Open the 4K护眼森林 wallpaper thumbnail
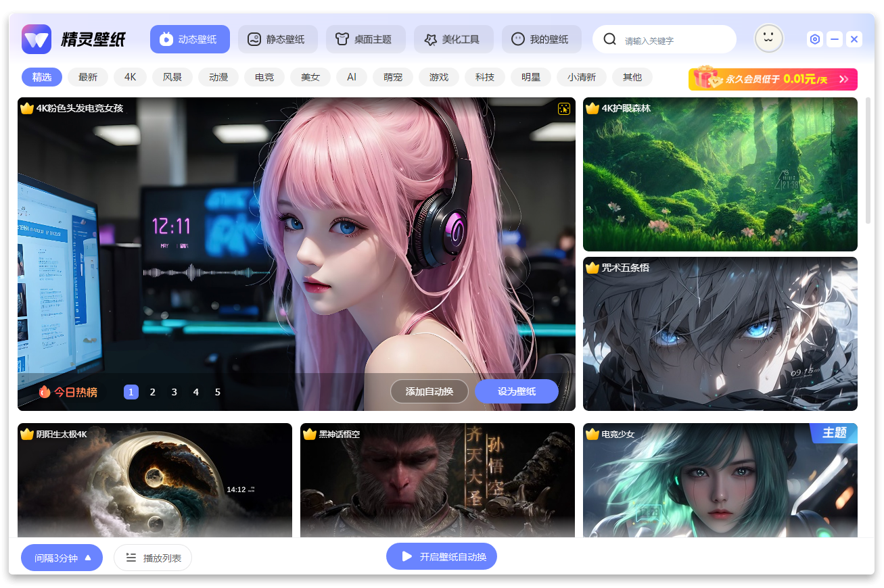Viewport: 884px width, 588px height. pyautogui.click(x=720, y=174)
